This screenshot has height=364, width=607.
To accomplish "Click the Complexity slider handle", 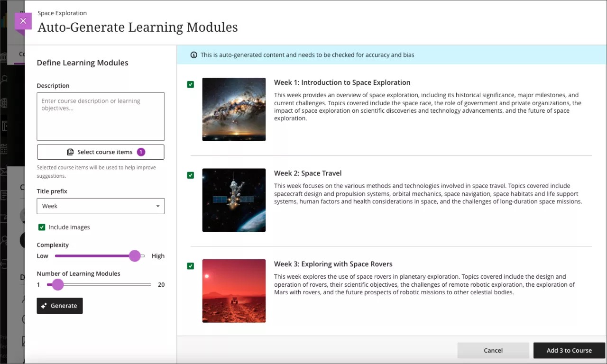I will [135, 256].
